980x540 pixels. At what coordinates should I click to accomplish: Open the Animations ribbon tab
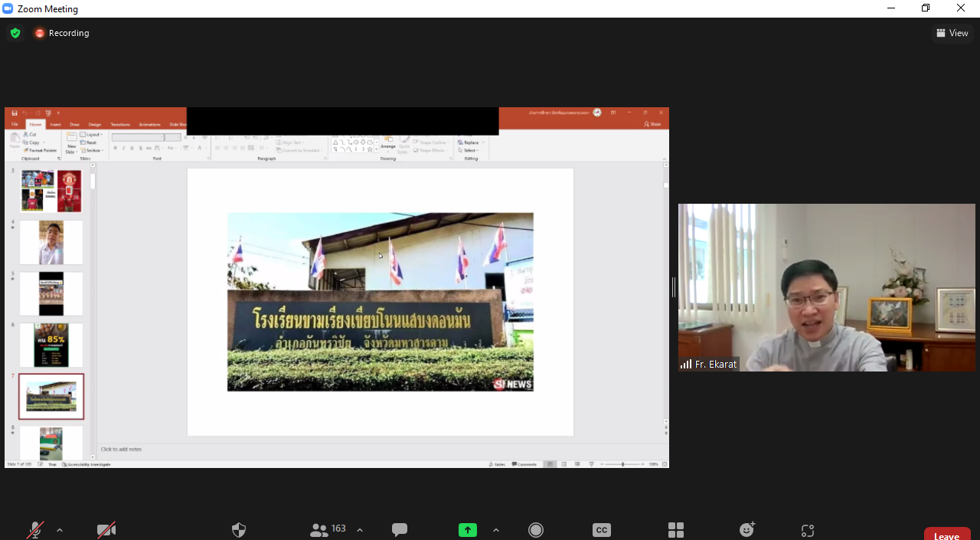(150, 124)
